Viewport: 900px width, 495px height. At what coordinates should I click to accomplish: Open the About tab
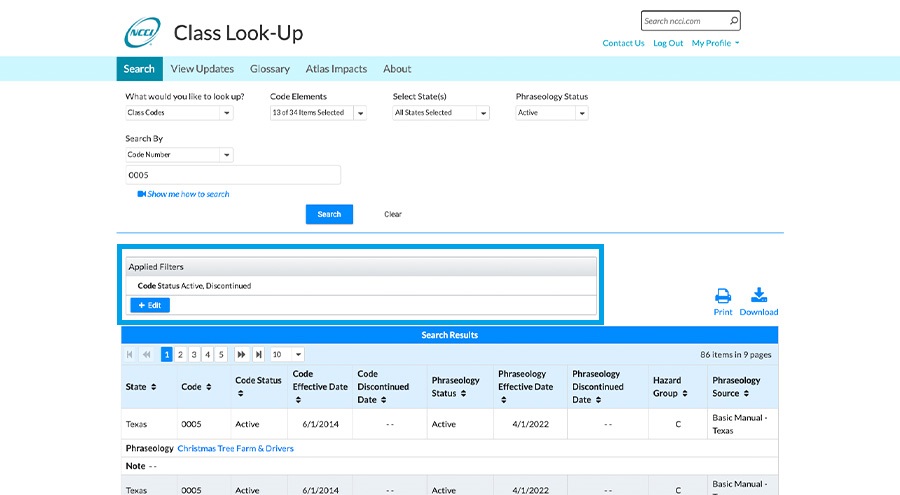[397, 69]
